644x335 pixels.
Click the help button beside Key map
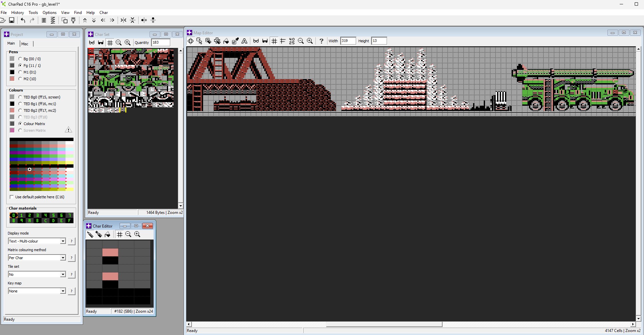coord(71,291)
